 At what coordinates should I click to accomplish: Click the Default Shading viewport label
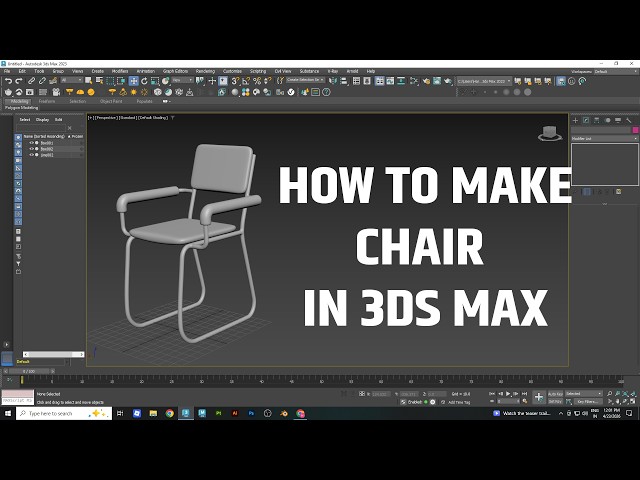point(153,118)
